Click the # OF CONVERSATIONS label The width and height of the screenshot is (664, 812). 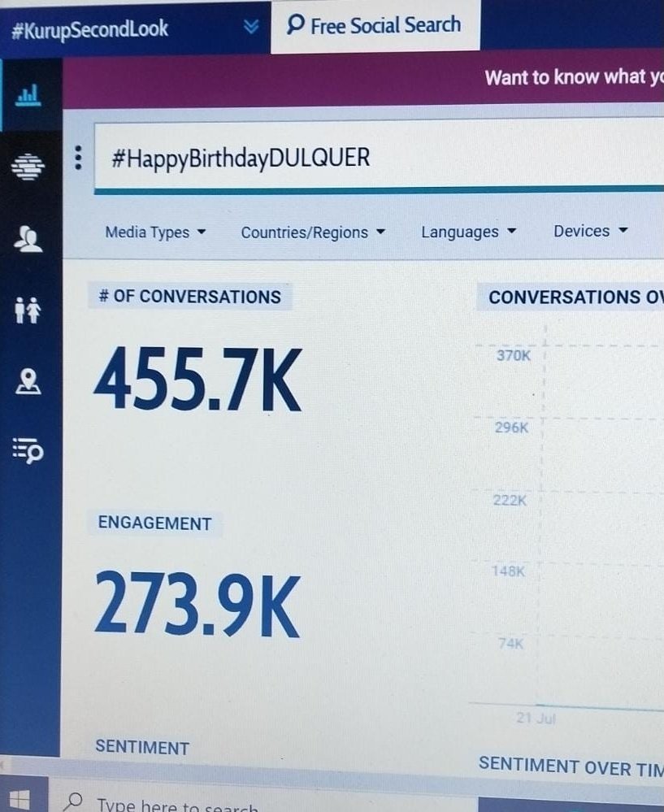coord(189,297)
